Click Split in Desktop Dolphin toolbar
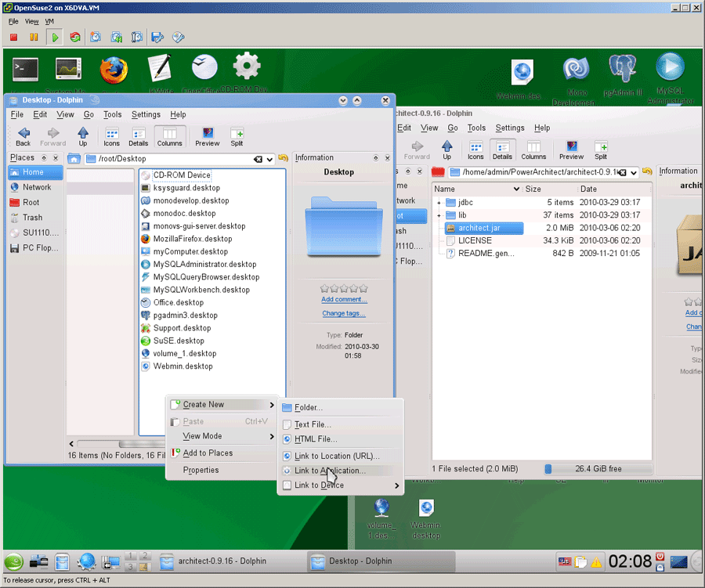The height and width of the screenshot is (588, 705). 237,137
